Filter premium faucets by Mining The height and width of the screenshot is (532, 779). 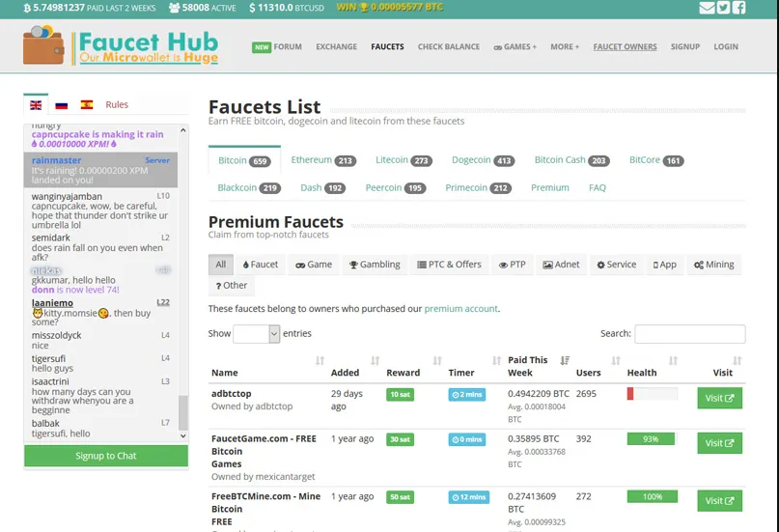click(x=714, y=265)
